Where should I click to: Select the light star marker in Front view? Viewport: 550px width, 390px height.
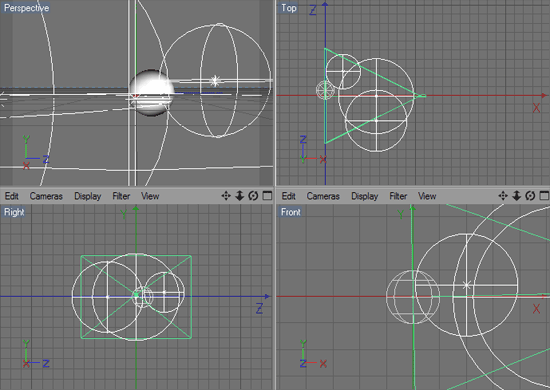pos(466,285)
